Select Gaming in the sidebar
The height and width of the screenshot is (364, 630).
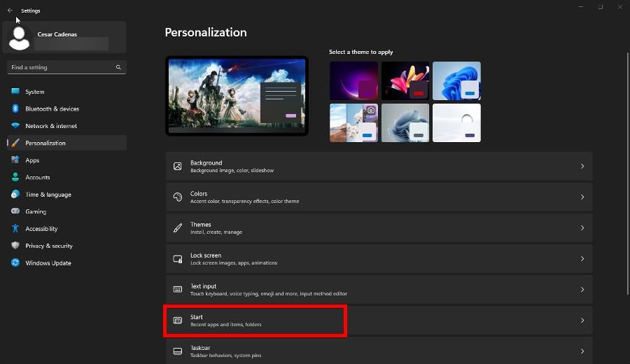tap(66, 211)
